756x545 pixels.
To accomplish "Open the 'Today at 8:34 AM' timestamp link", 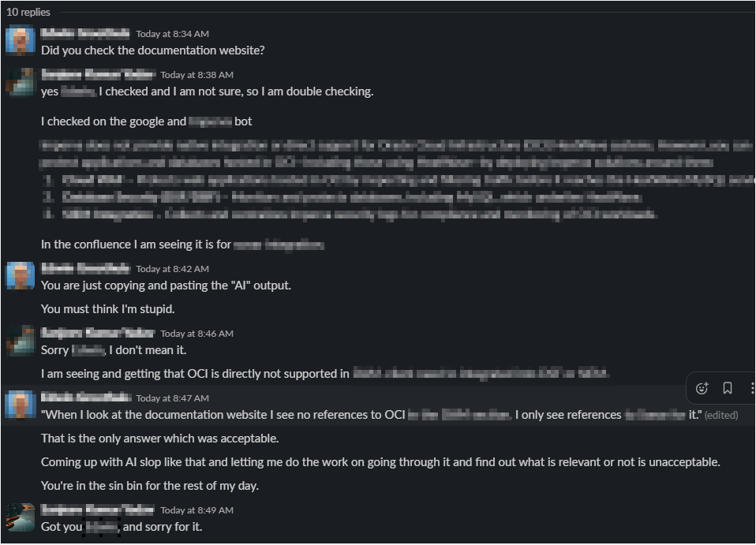I will pos(172,34).
